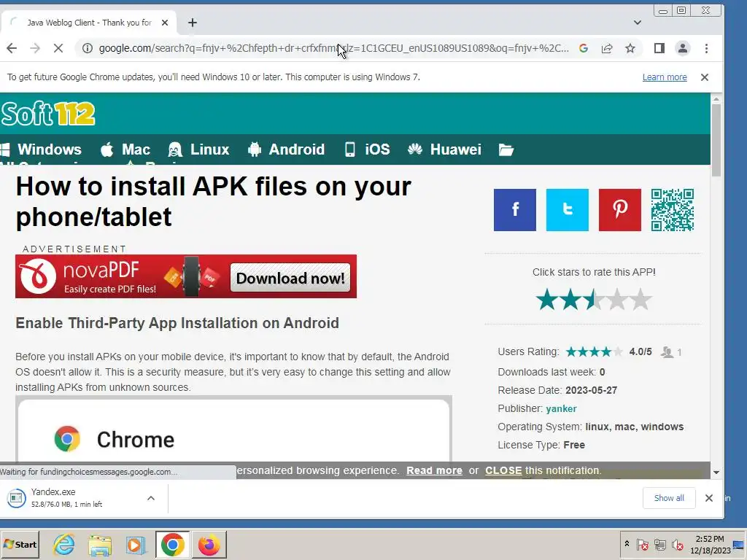
Task: Open Windows Explorer from taskbar
Action: click(x=100, y=544)
